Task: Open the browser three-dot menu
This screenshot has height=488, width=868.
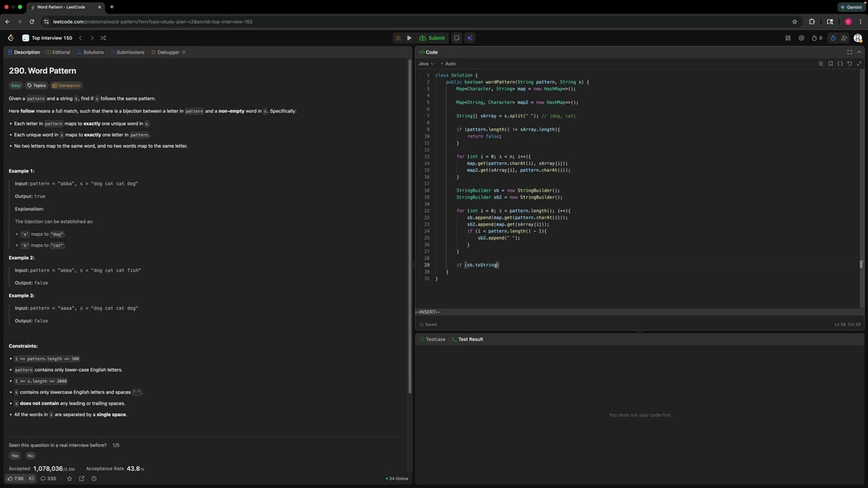Action: tap(860, 22)
